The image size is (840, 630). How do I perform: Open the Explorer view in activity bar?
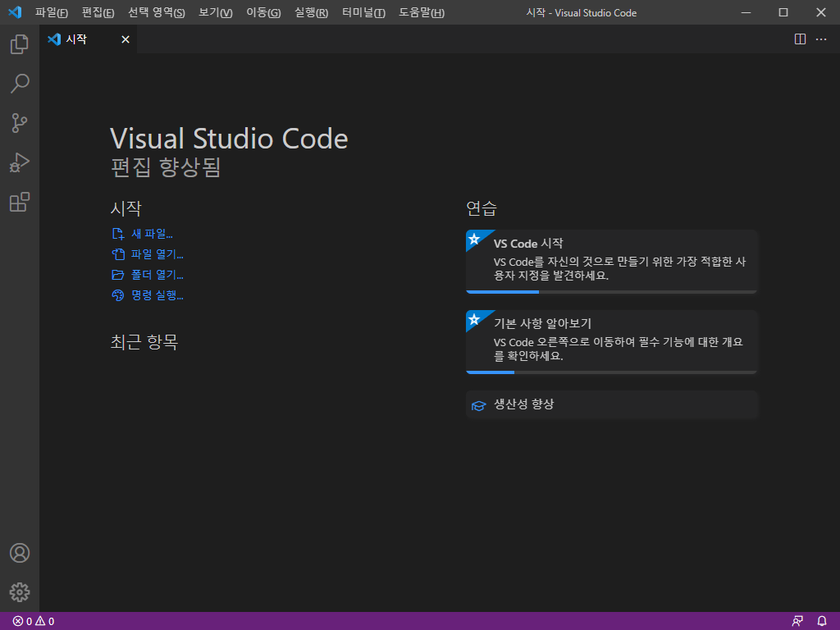20,44
